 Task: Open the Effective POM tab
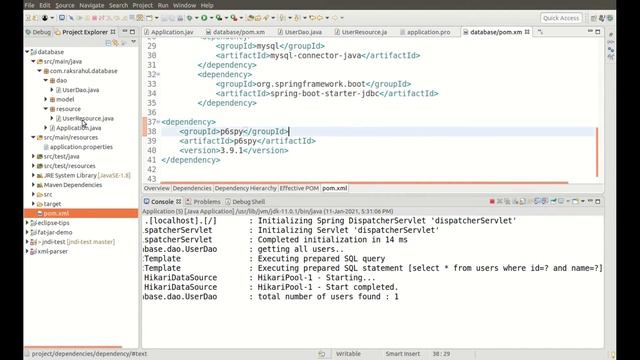pos(299,188)
